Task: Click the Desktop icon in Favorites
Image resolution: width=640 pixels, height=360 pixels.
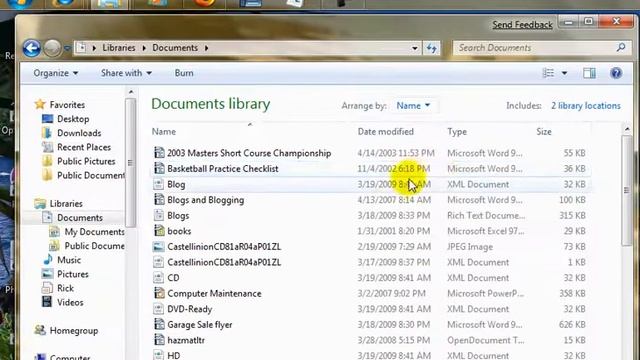Action: [47, 119]
